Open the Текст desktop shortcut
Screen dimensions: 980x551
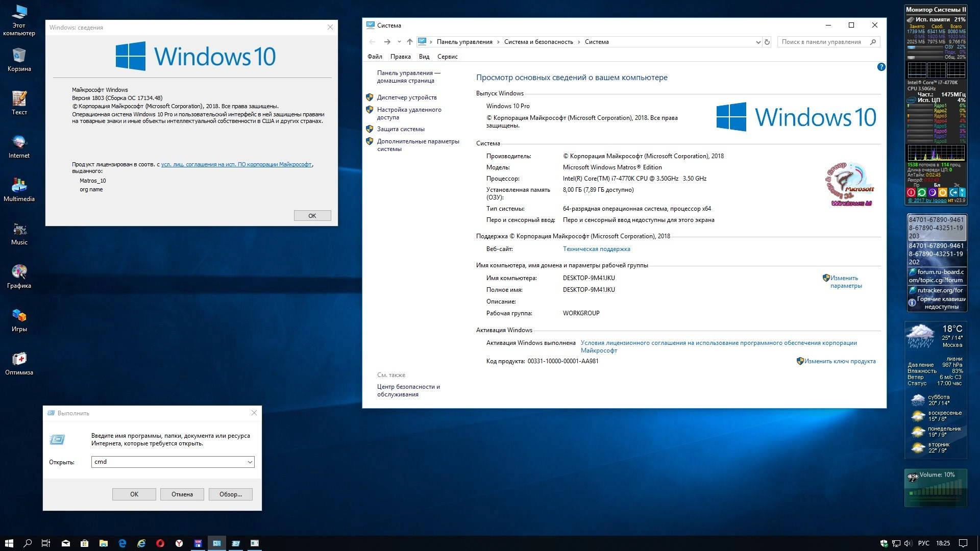(x=19, y=103)
